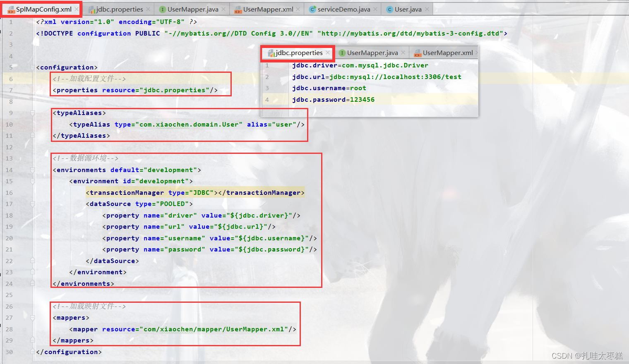Click the fold marker at the environment closing tag, line 23
Screen dimensions: 629x364
click(x=32, y=272)
